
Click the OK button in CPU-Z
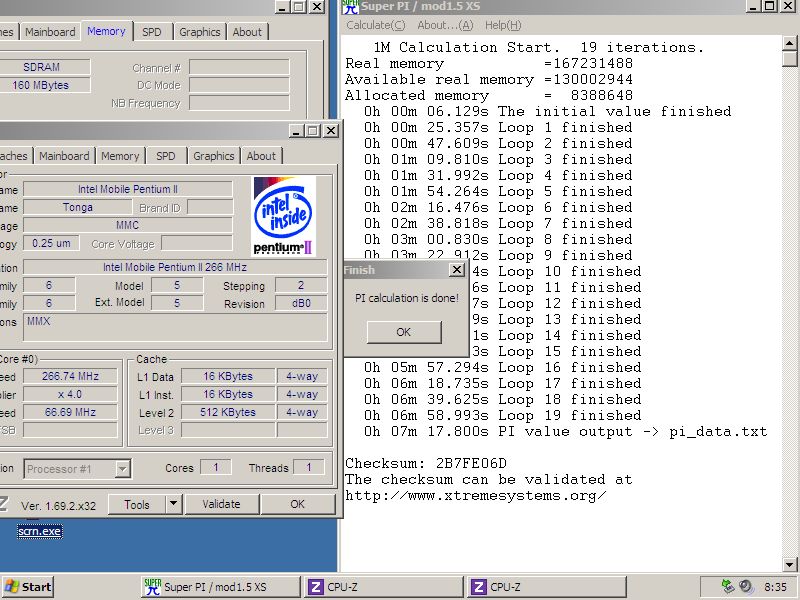(x=297, y=504)
